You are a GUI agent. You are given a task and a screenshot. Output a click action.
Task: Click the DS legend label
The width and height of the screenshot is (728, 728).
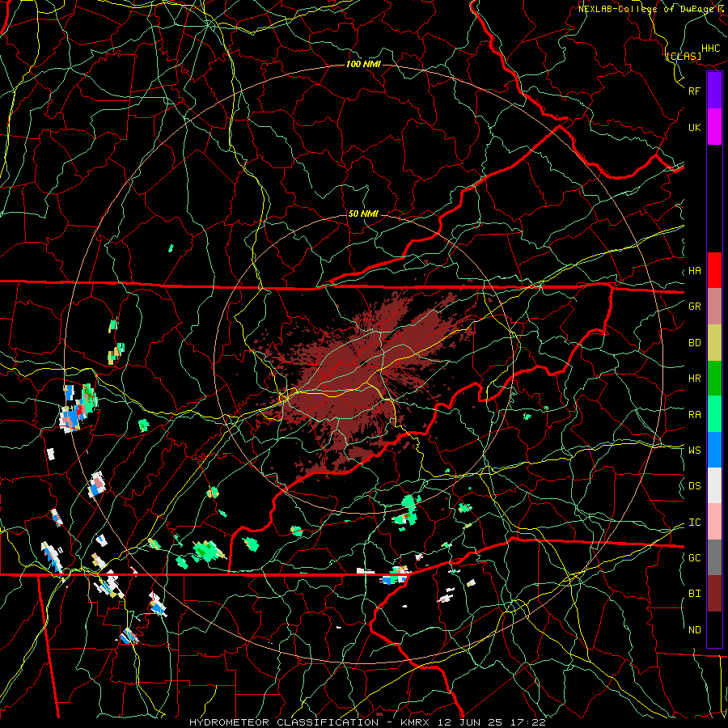point(695,486)
